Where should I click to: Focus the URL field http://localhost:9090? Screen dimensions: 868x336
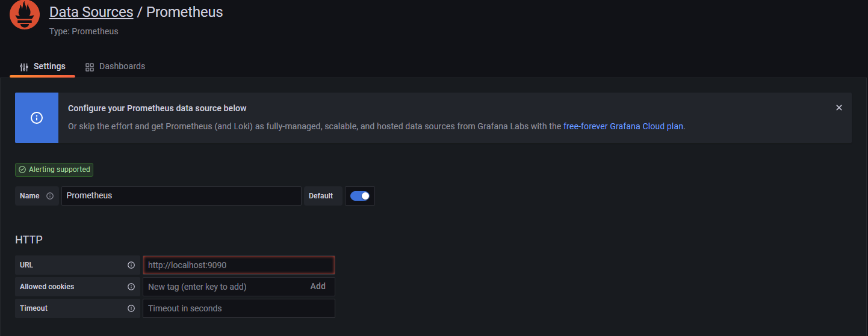point(239,265)
